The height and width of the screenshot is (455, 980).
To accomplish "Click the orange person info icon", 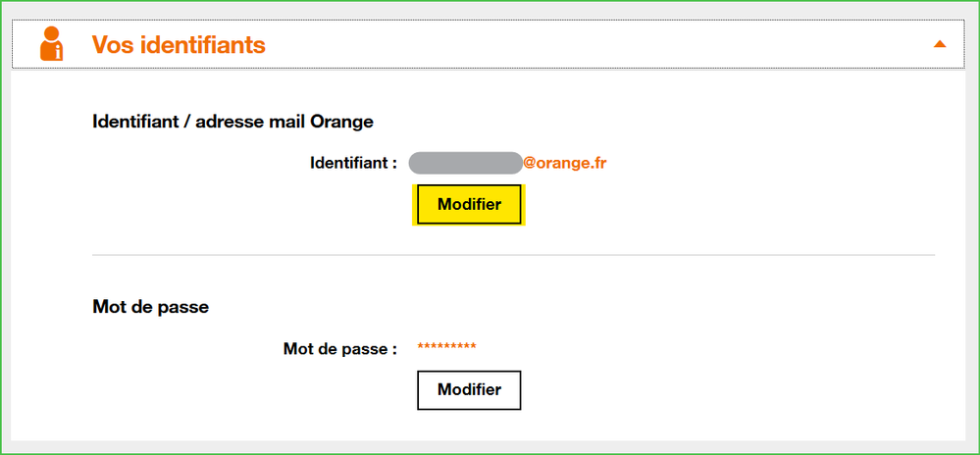I will [x=51, y=44].
